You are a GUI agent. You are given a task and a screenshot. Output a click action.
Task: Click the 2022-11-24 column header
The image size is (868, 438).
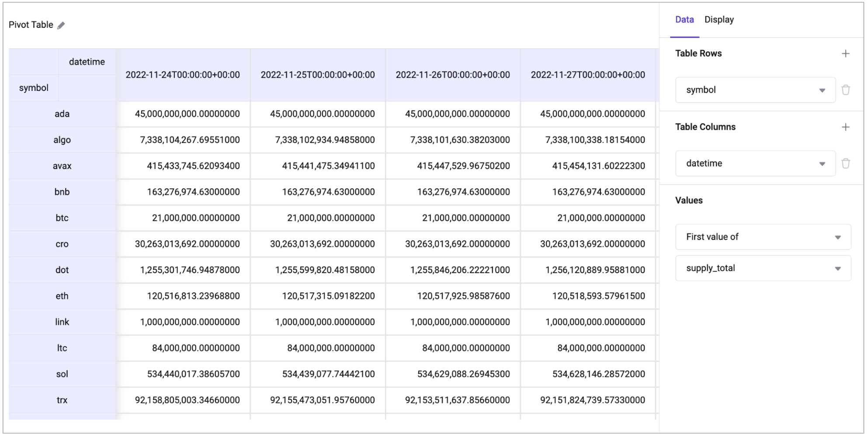point(183,75)
